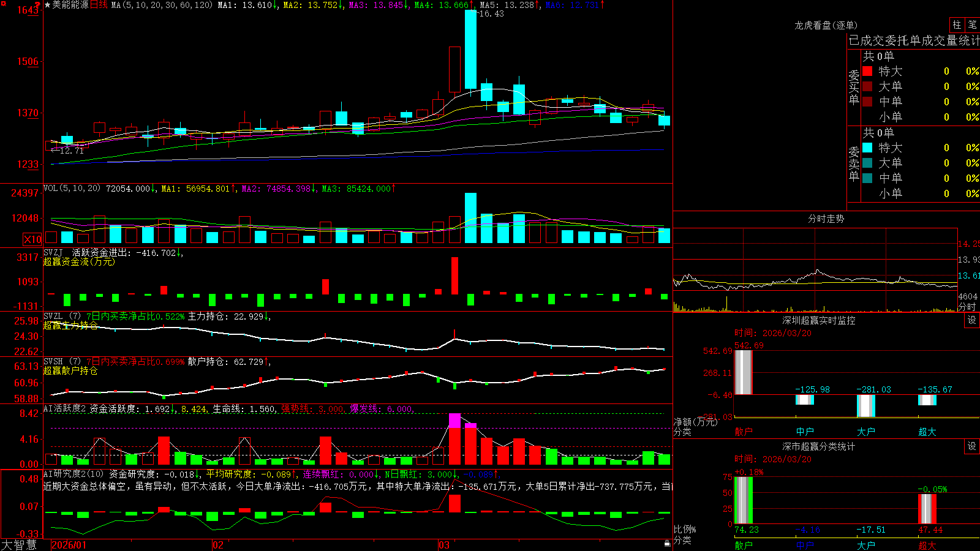Click the 委买单 section label

click(854, 86)
